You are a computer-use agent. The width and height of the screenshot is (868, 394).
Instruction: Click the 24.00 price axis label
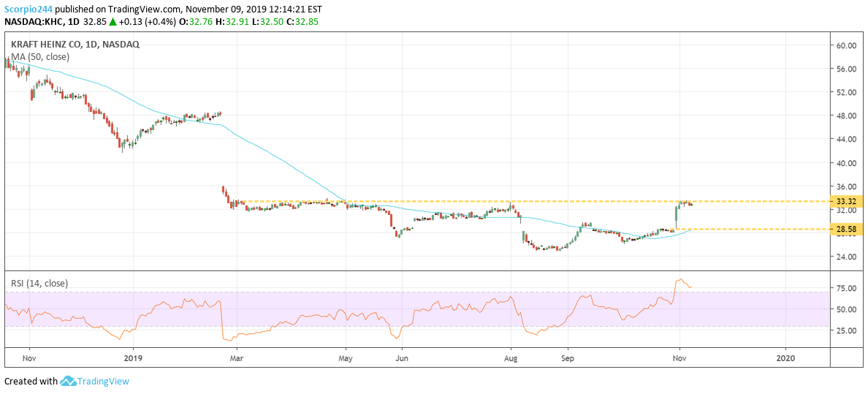[x=846, y=257]
